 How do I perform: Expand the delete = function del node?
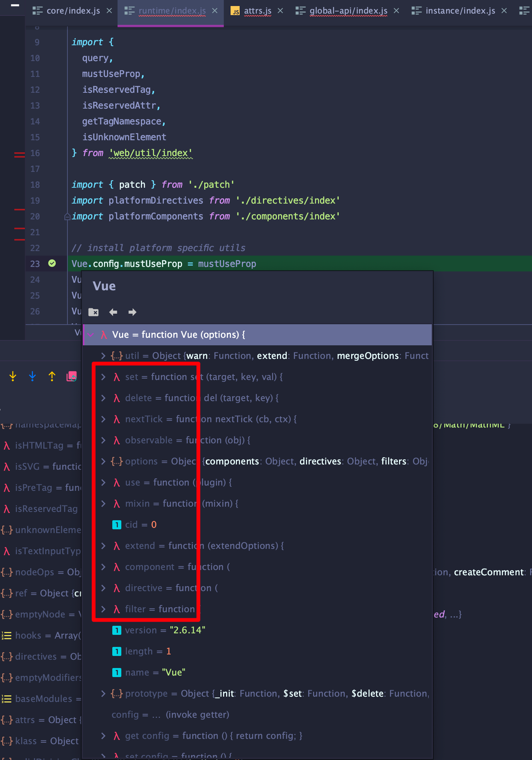point(103,398)
